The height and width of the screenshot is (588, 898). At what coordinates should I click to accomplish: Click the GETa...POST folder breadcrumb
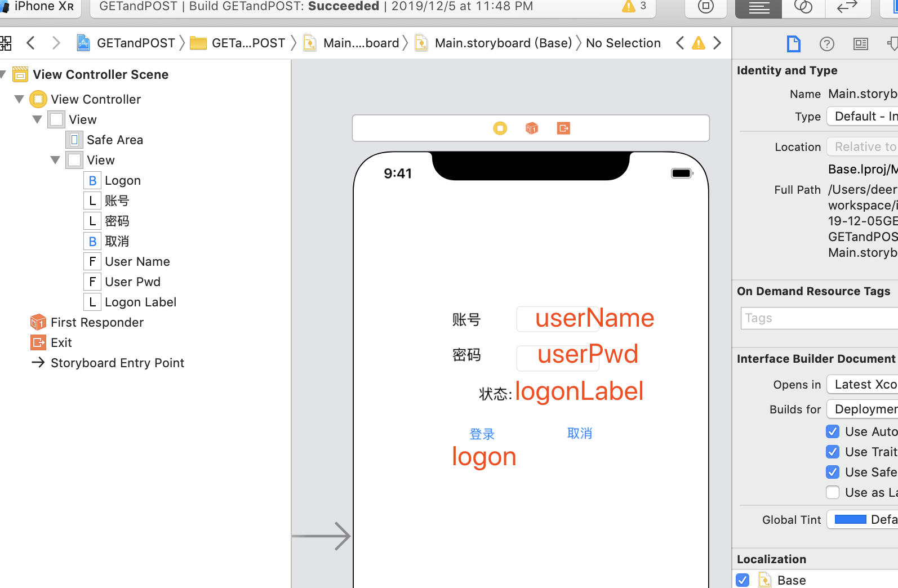pyautogui.click(x=238, y=43)
